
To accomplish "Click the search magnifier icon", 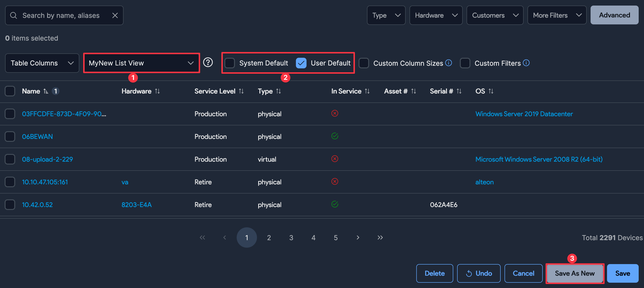I will pyautogui.click(x=14, y=15).
